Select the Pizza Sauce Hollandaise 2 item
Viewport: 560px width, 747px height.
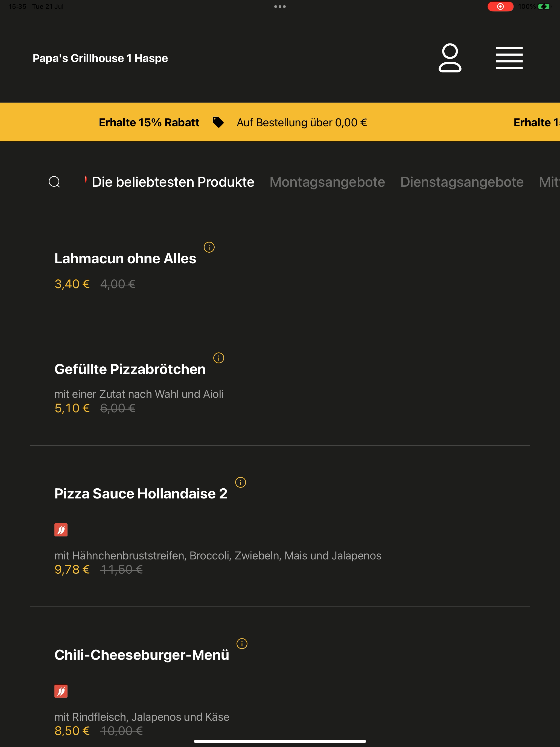click(280, 526)
